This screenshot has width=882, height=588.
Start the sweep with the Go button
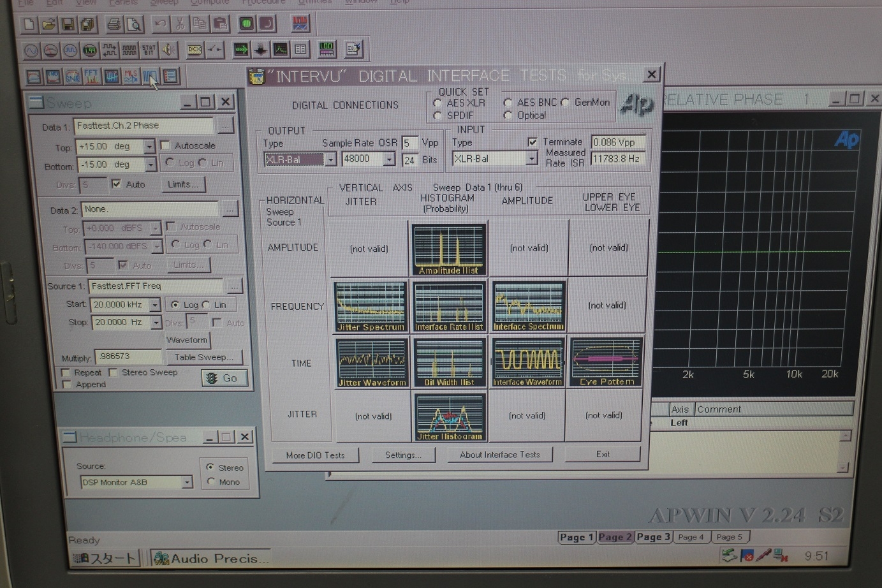[x=224, y=378]
